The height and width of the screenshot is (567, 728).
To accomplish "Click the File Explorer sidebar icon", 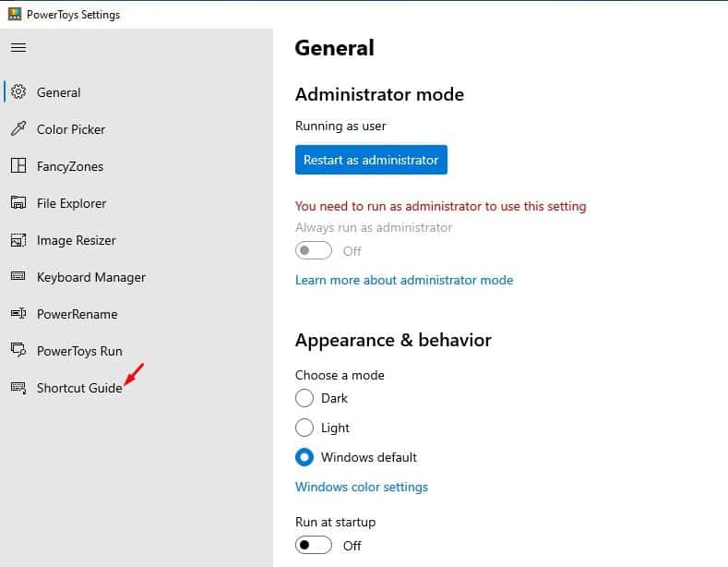I will 18,202.
